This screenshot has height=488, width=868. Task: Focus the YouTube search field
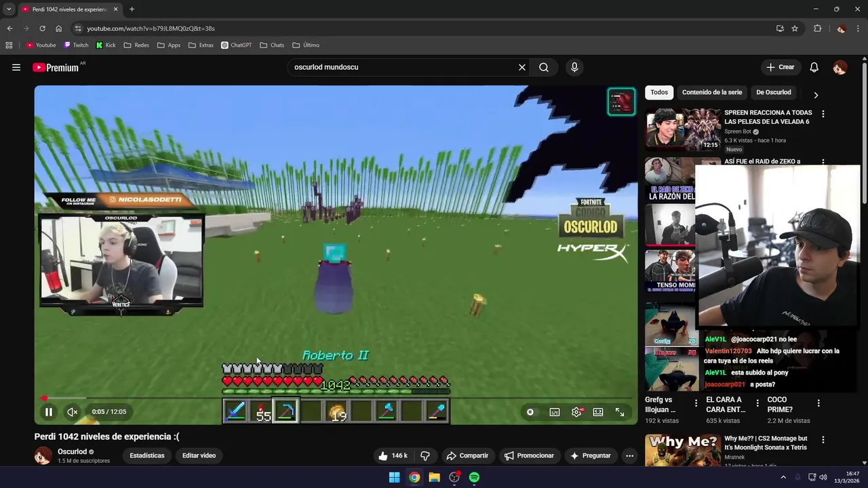point(404,67)
